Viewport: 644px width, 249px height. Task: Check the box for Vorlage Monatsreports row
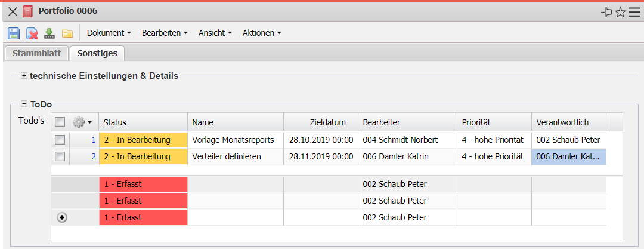tap(60, 140)
